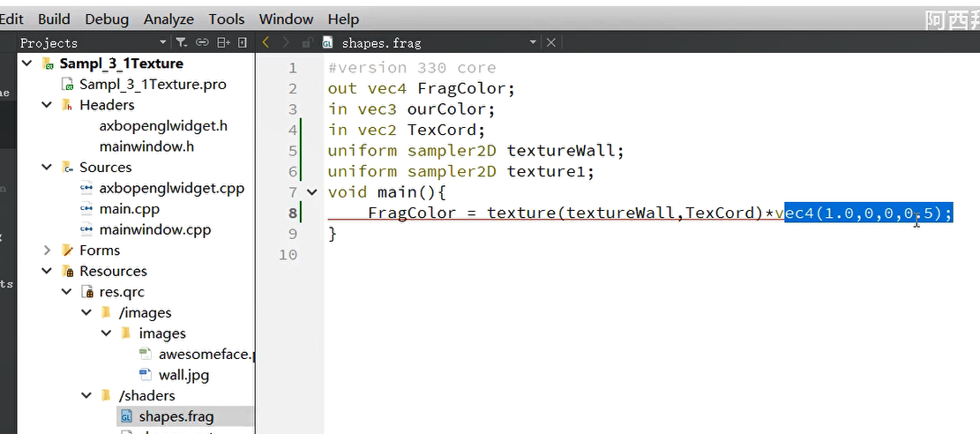Viewport: 980px width, 434px height.
Task: Close the shapes.frag document tab
Action: [x=550, y=42]
